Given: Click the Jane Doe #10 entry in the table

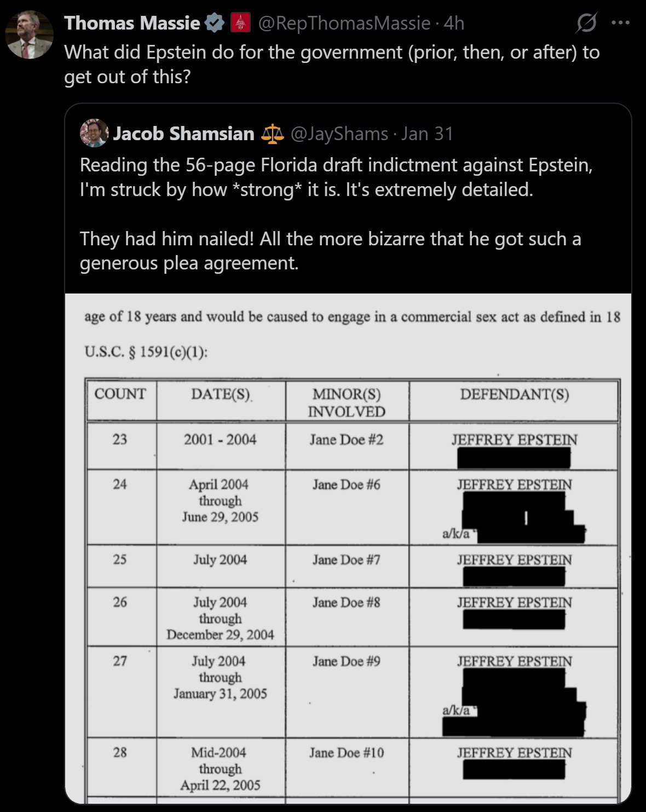Looking at the screenshot, I should tap(346, 753).
